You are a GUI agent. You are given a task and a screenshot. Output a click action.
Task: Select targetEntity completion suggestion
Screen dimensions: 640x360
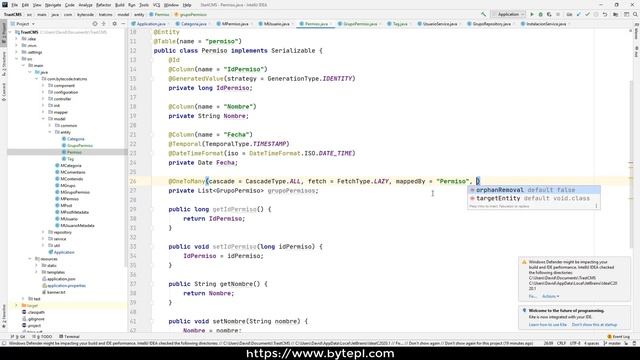(x=534, y=198)
